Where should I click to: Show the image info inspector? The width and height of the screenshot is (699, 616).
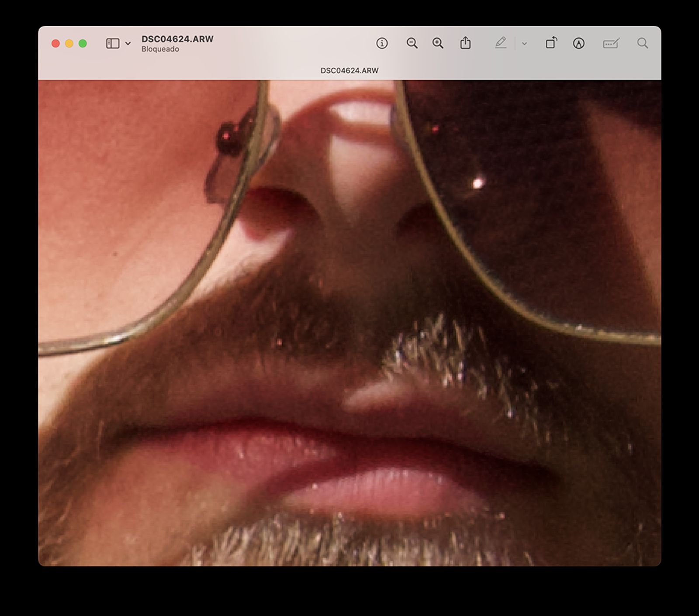click(382, 43)
